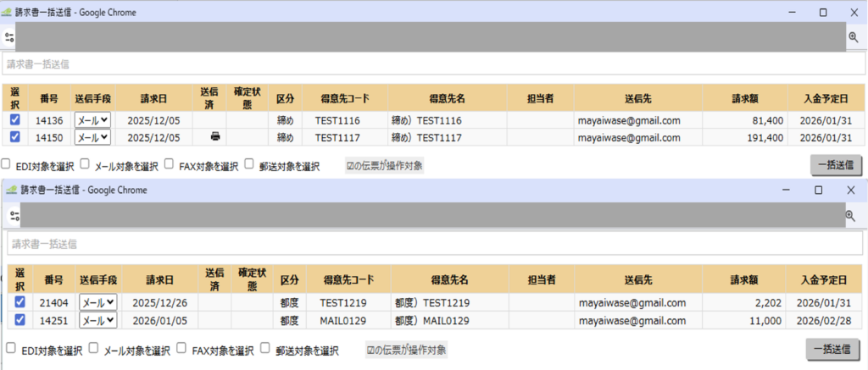Toggle the selection checkbox for invoice 14251
This screenshot has width=868, height=370.
point(19,319)
